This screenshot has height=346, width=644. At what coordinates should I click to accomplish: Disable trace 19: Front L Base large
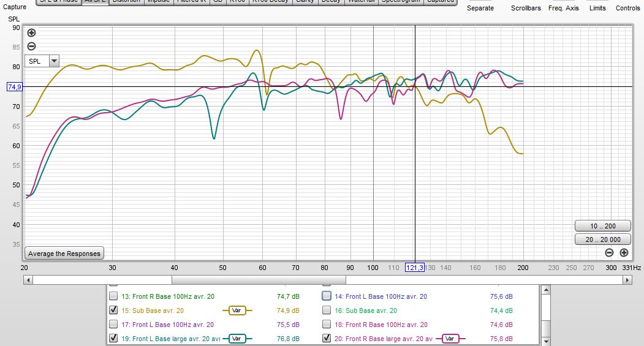(113, 338)
